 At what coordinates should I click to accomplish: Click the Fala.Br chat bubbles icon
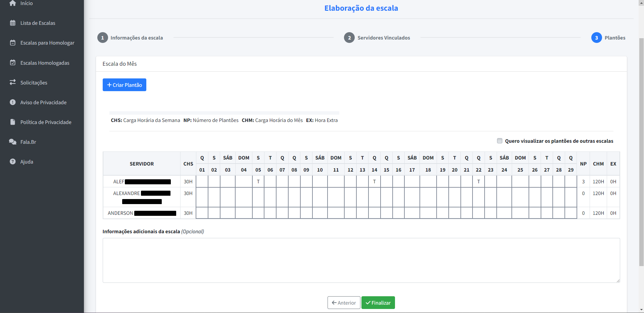tap(13, 142)
